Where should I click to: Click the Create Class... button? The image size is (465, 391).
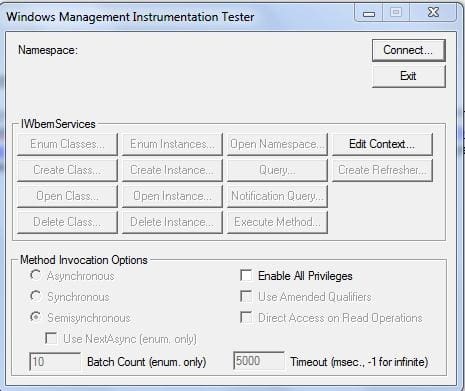coord(67,170)
